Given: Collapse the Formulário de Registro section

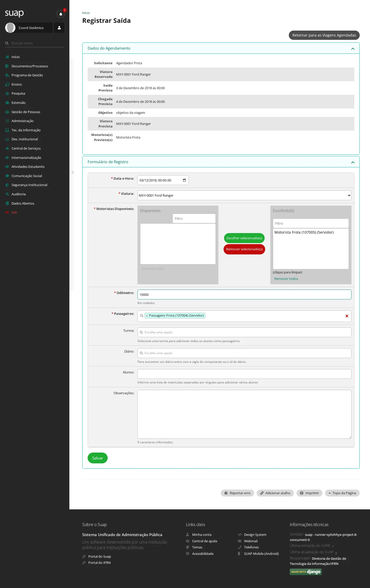Looking at the screenshot, I should 353,162.
